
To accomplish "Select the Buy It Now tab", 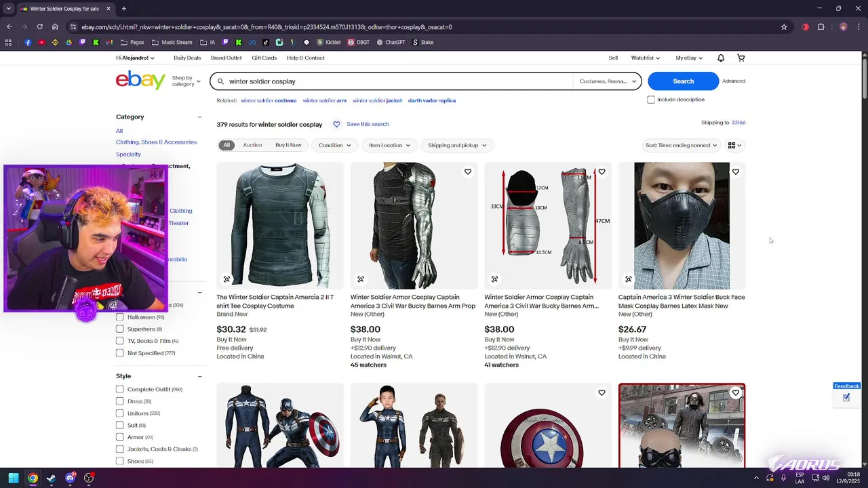I will (x=288, y=145).
